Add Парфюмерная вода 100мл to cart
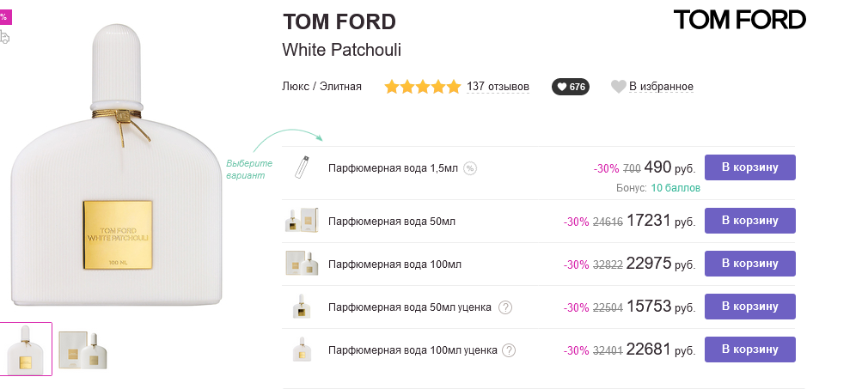The width and height of the screenshot is (868, 389). tap(749, 264)
